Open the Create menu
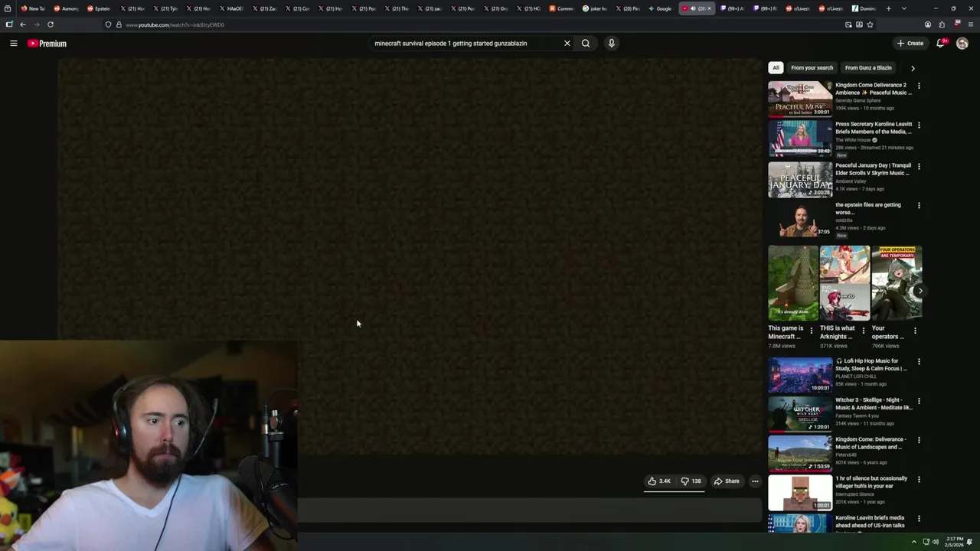This screenshot has width=980, height=551. 910,44
